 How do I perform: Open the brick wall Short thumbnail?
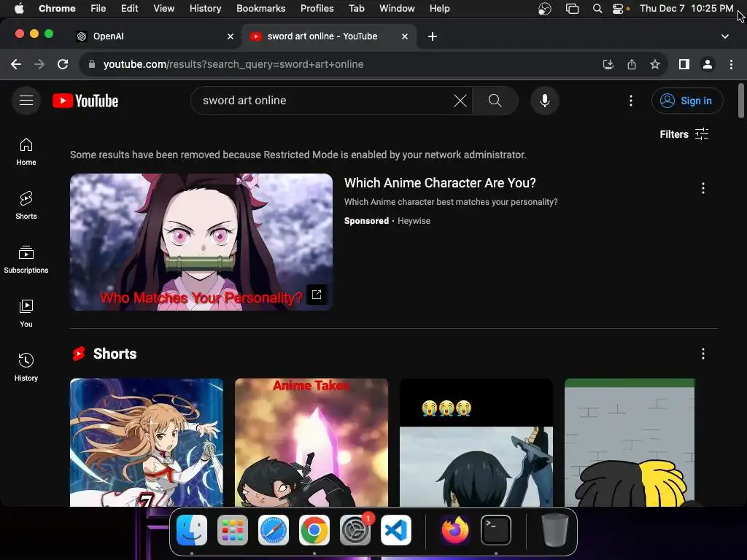(x=630, y=443)
